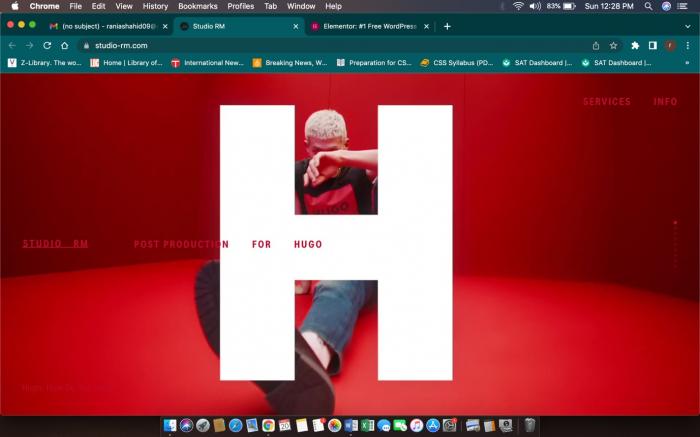The image size is (700, 437).
Task: View site info via the lock icon
Action: click(x=87, y=46)
